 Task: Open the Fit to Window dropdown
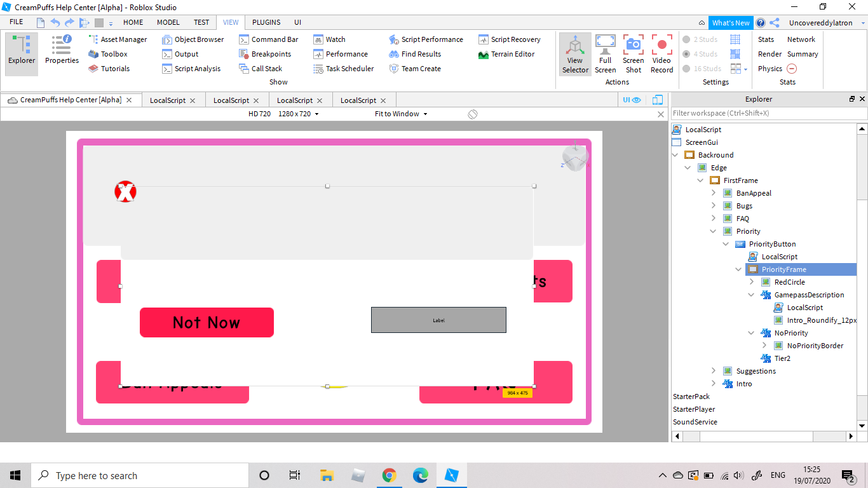tap(401, 114)
